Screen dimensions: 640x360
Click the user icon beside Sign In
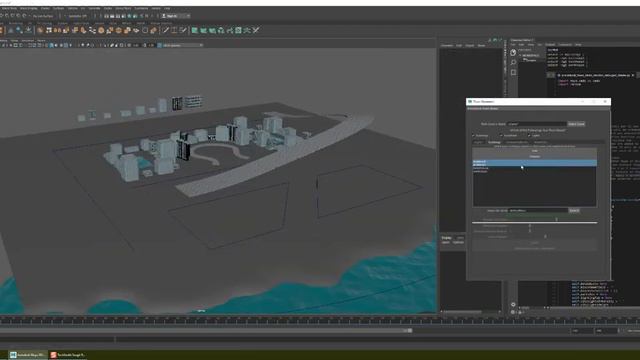(164, 16)
